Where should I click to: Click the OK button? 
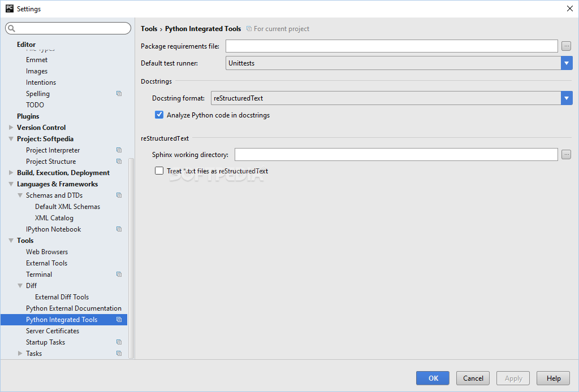433,378
